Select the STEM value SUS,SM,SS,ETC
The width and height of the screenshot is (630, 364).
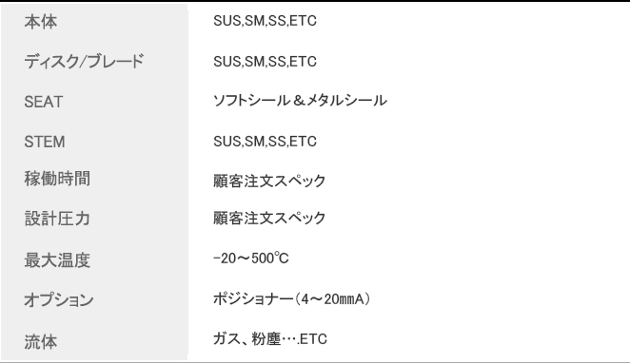click(265, 142)
